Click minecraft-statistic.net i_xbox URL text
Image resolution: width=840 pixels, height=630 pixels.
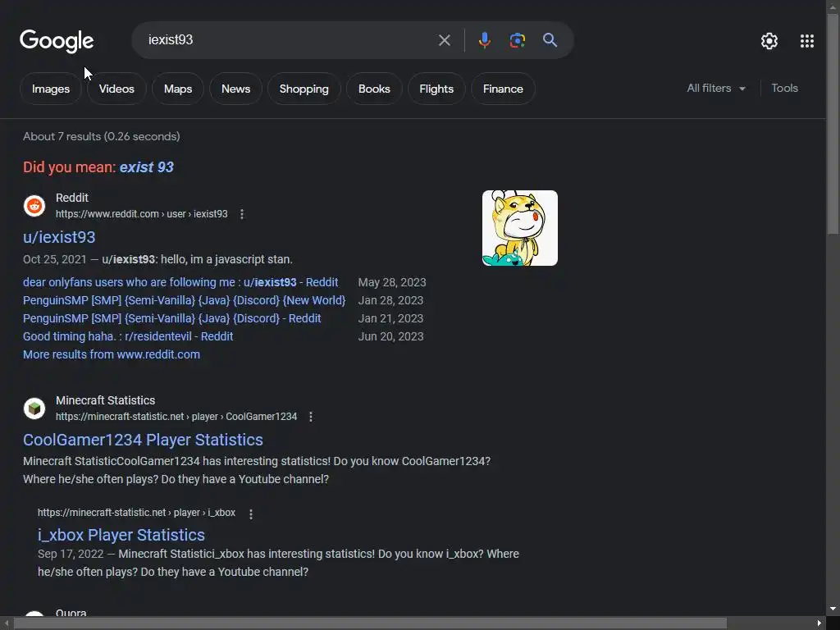pyautogui.click(x=137, y=513)
